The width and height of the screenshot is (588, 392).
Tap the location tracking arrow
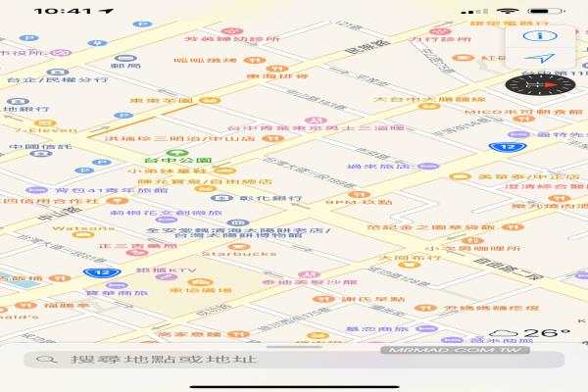pyautogui.click(x=540, y=58)
